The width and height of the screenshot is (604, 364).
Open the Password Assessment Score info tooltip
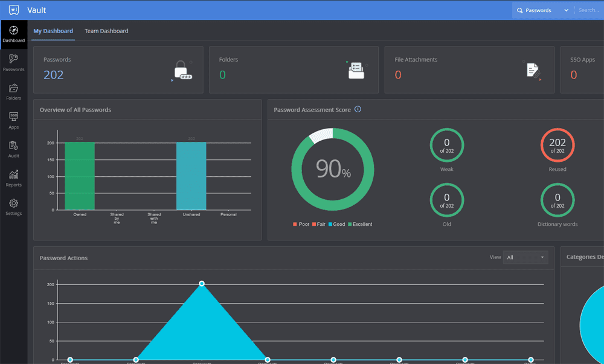point(358,109)
